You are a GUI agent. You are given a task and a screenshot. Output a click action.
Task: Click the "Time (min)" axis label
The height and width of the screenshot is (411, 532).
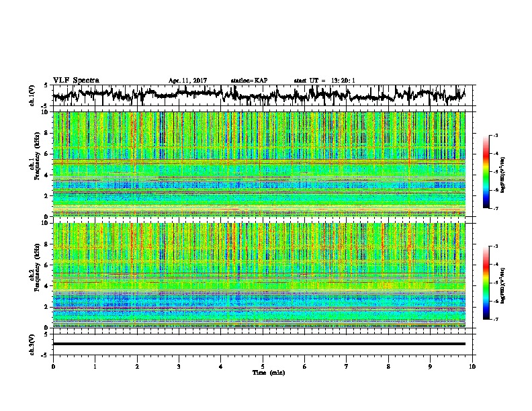click(x=269, y=373)
